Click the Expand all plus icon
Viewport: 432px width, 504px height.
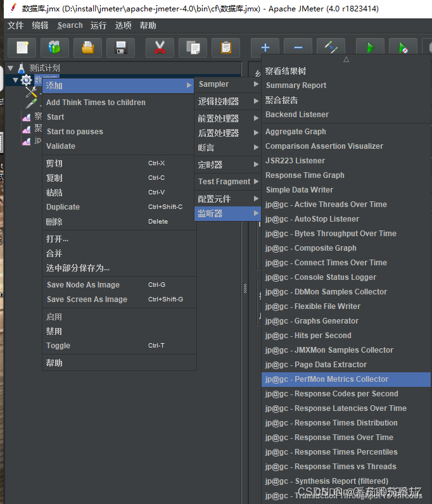pos(265,47)
